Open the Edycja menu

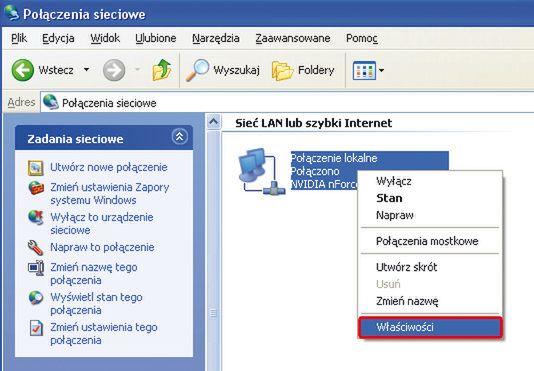click(58, 38)
